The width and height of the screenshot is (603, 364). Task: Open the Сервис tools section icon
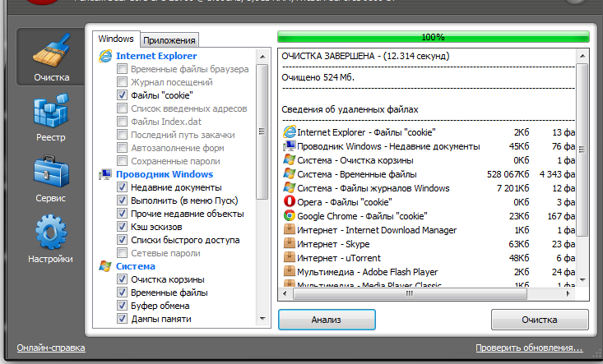click(50, 173)
